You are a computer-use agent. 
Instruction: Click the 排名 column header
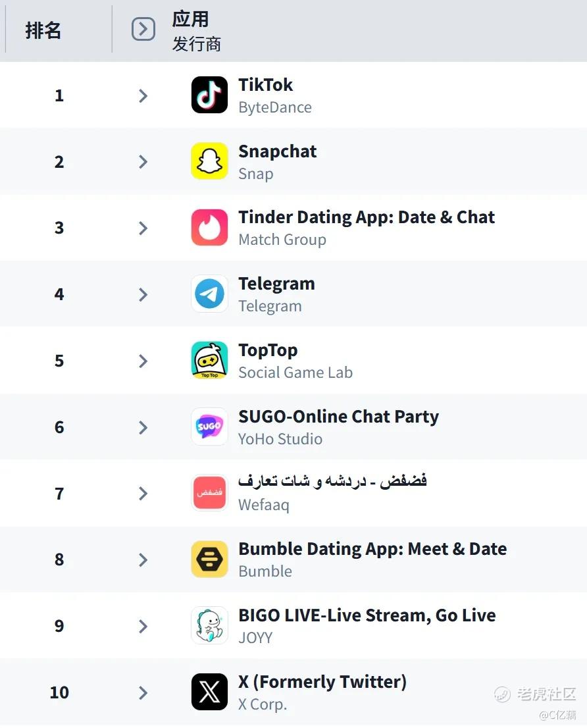tap(43, 30)
